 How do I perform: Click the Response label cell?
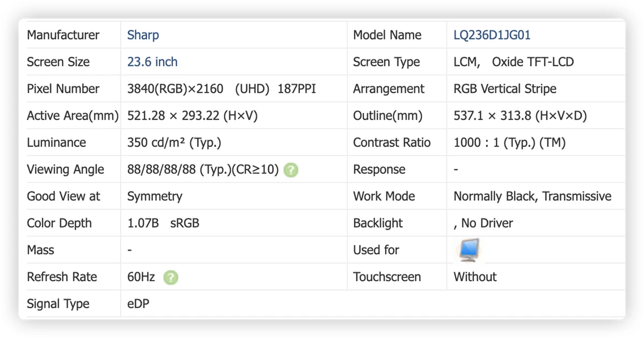(397, 170)
